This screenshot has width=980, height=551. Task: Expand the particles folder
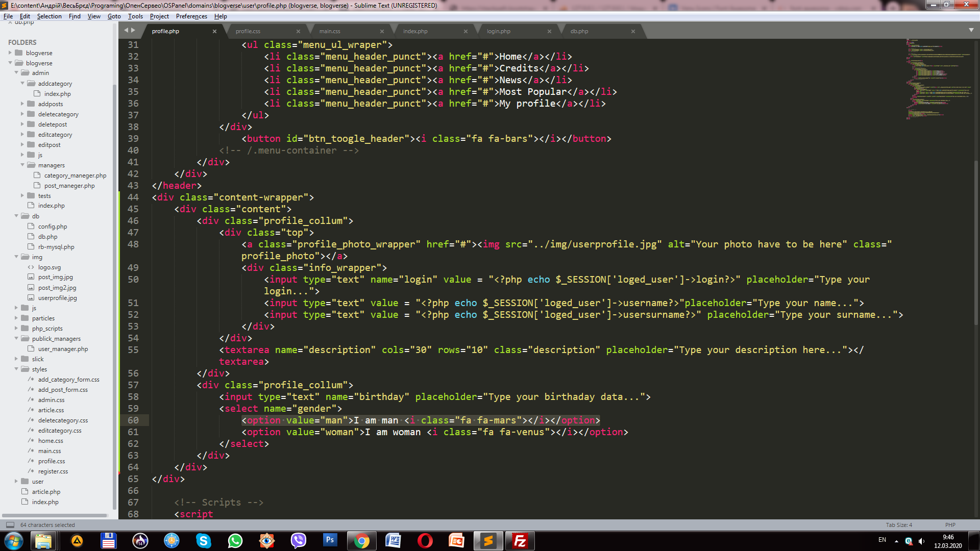[16, 318]
